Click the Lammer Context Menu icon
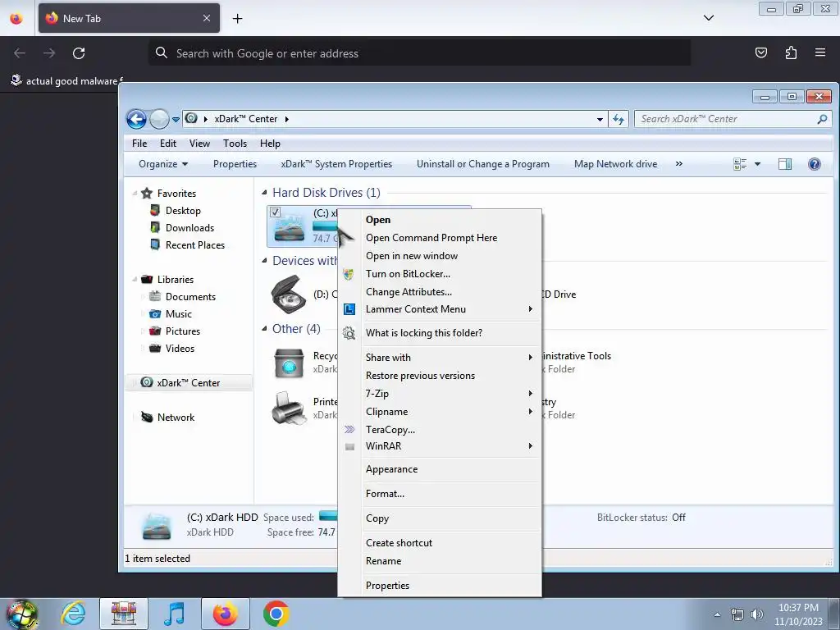This screenshot has width=840, height=630. click(349, 309)
